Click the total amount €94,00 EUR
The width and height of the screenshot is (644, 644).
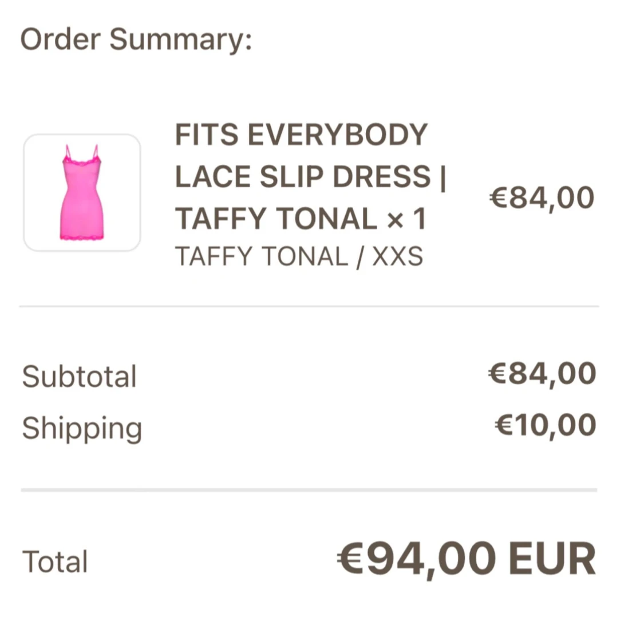(x=466, y=559)
